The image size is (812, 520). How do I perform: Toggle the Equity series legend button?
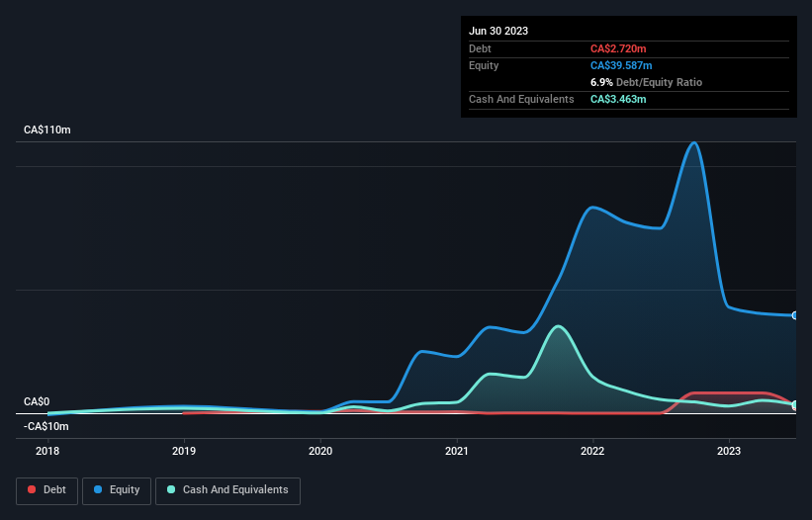[x=117, y=490]
